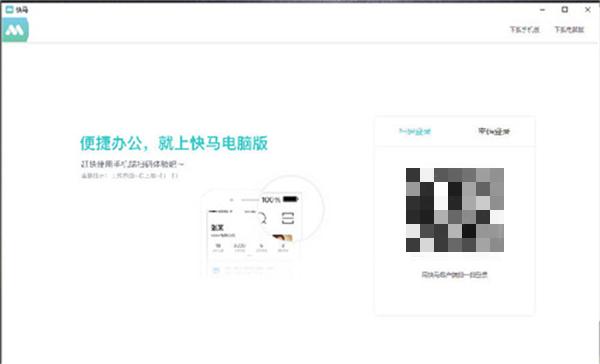Click the gray subtitle below the headline

[x=132, y=164]
